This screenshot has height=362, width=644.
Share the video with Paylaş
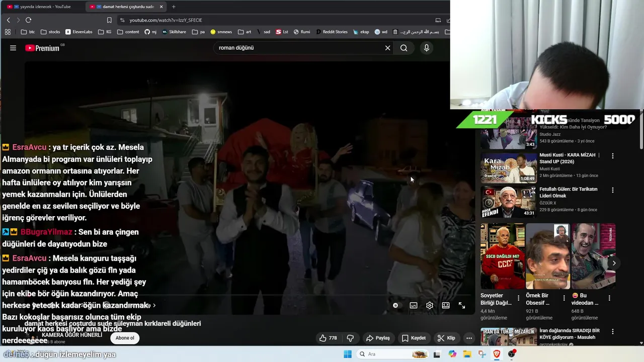point(378,338)
